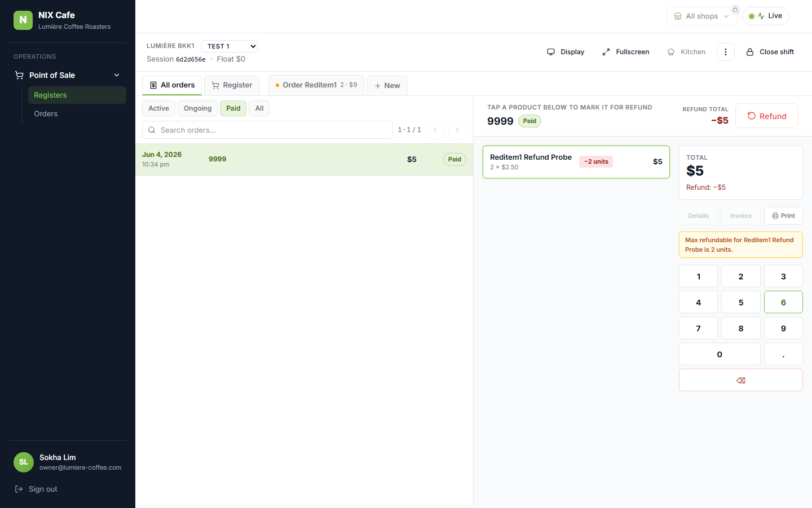Click the Paid badge in order row
Screen dimensions: 812x508
tap(454, 159)
